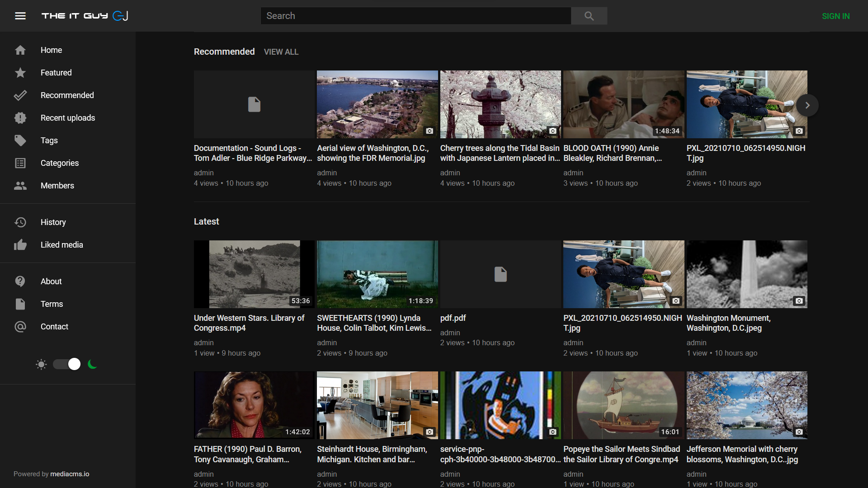
Task: Open History via the clock icon
Action: pyautogui.click(x=20, y=222)
